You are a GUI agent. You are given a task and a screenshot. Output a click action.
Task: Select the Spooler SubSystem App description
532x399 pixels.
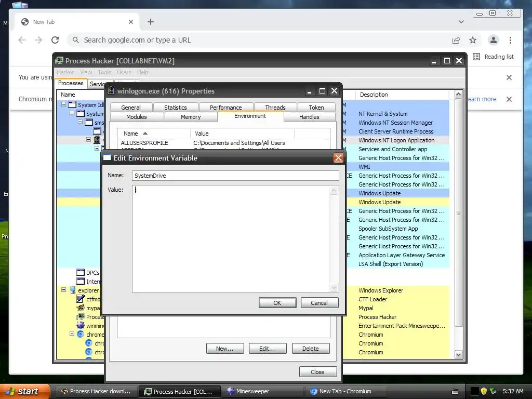[388, 229]
